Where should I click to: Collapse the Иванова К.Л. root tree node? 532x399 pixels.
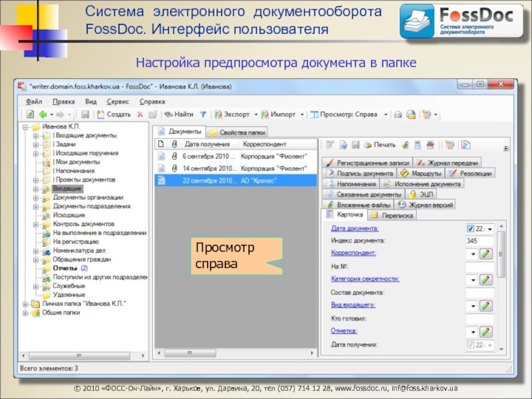click(25, 127)
